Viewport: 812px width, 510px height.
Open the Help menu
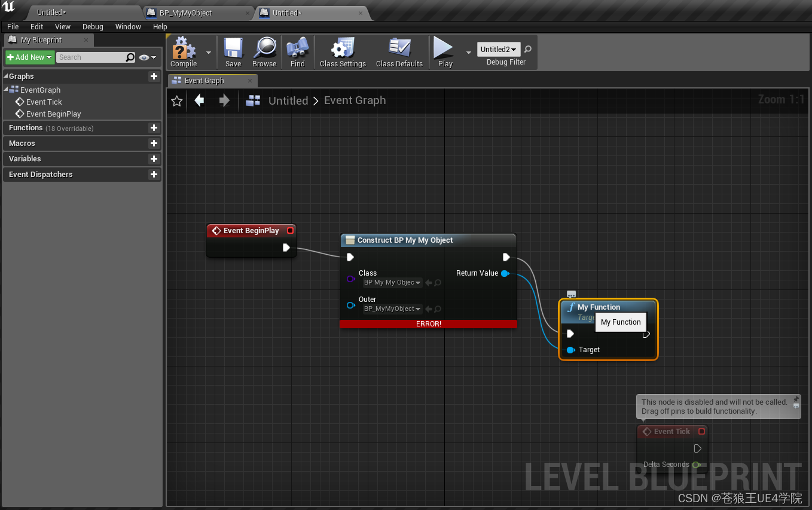point(160,26)
